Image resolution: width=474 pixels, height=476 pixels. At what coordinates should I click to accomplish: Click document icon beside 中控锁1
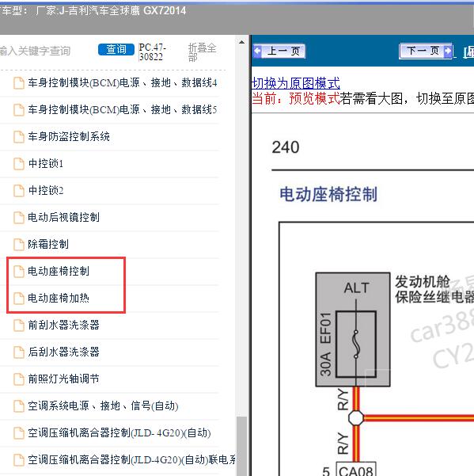pos(19,164)
